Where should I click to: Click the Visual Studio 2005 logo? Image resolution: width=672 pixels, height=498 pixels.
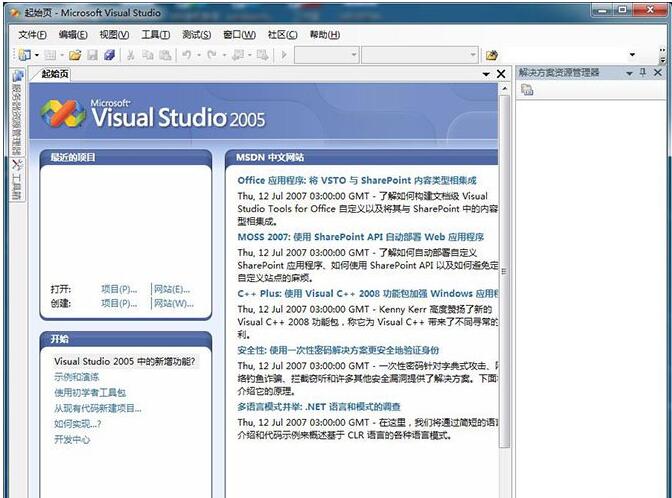pos(153,114)
